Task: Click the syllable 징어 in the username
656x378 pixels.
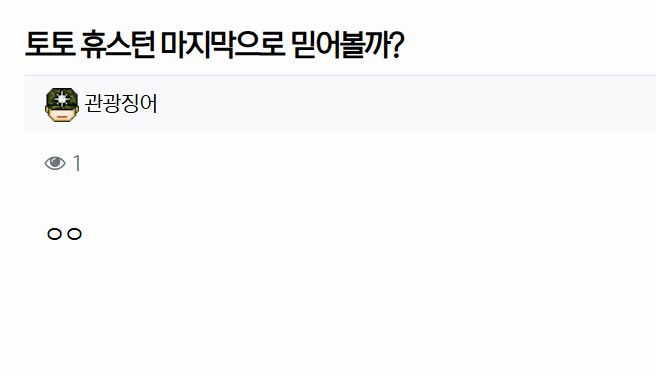Action: (139, 103)
